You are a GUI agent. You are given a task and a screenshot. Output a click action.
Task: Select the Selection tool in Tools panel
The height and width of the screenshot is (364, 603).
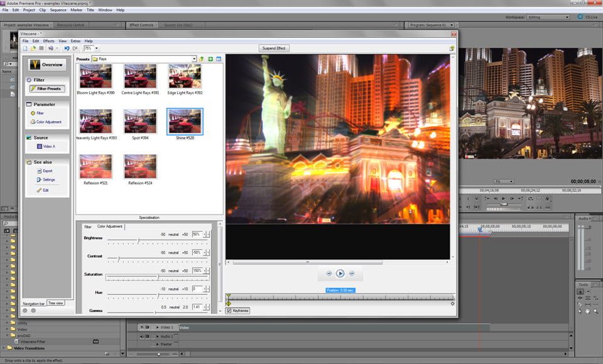[580, 291]
